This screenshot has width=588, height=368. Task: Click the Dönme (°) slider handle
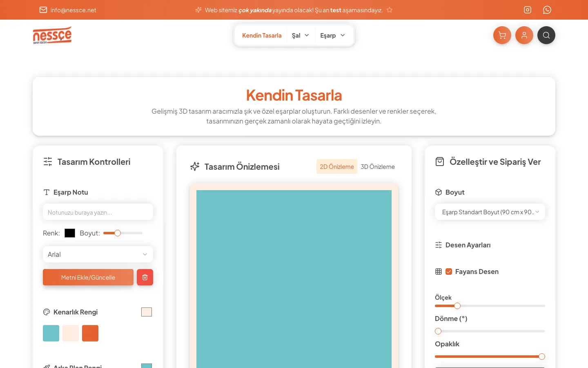coord(438,331)
